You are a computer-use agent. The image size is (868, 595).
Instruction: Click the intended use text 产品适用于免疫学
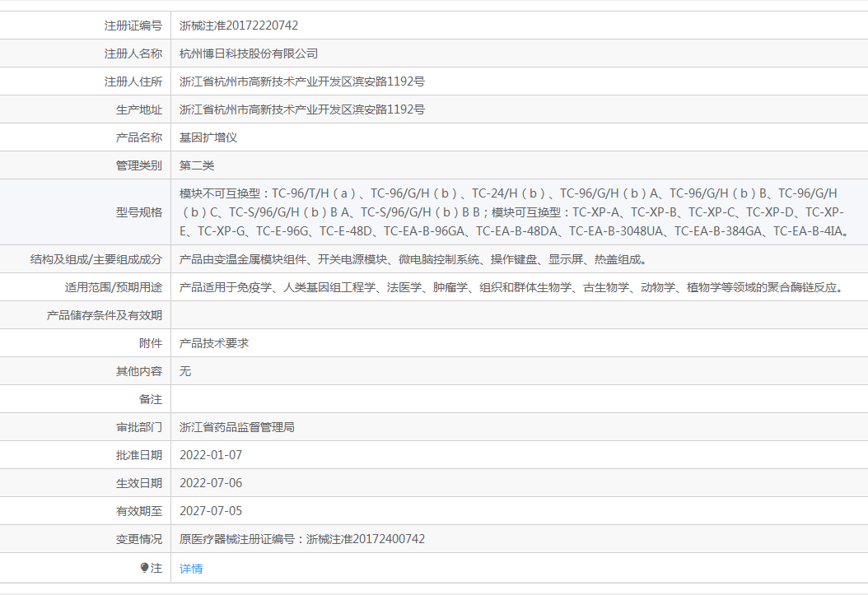512,287
